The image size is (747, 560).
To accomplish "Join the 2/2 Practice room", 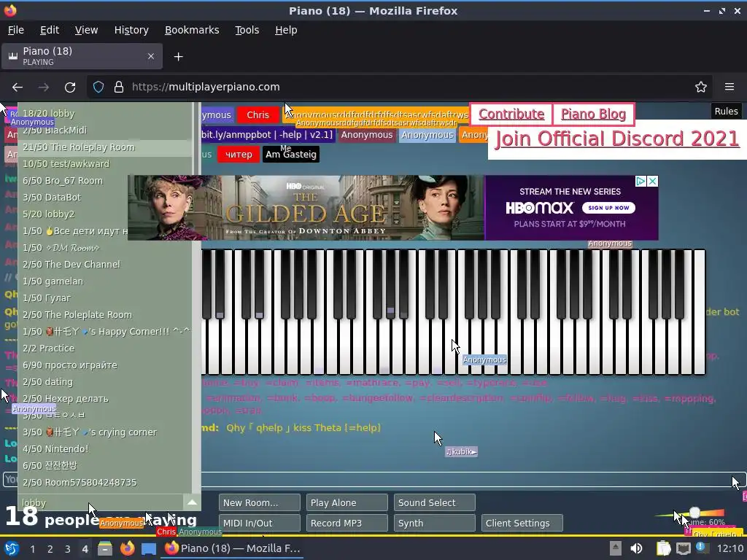I will pos(105,348).
